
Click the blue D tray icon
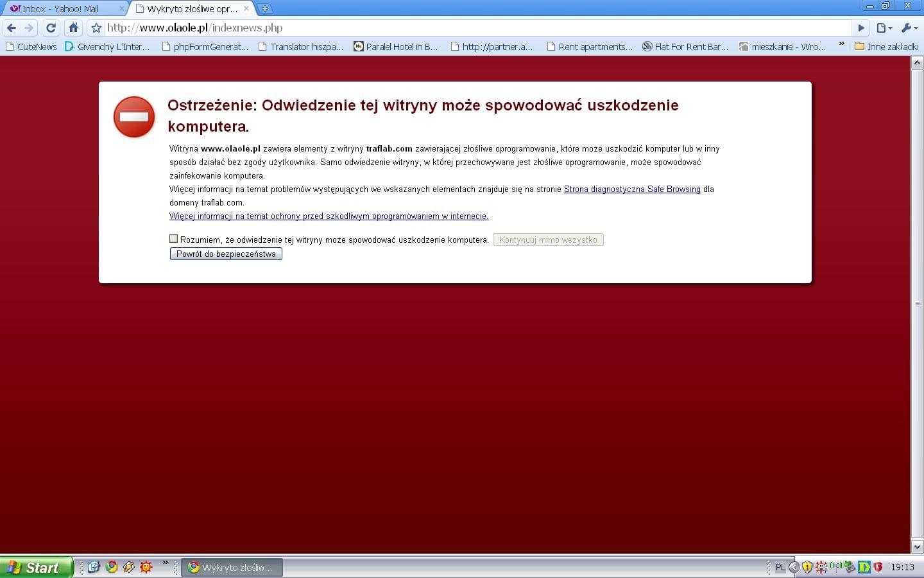pyautogui.click(x=864, y=567)
